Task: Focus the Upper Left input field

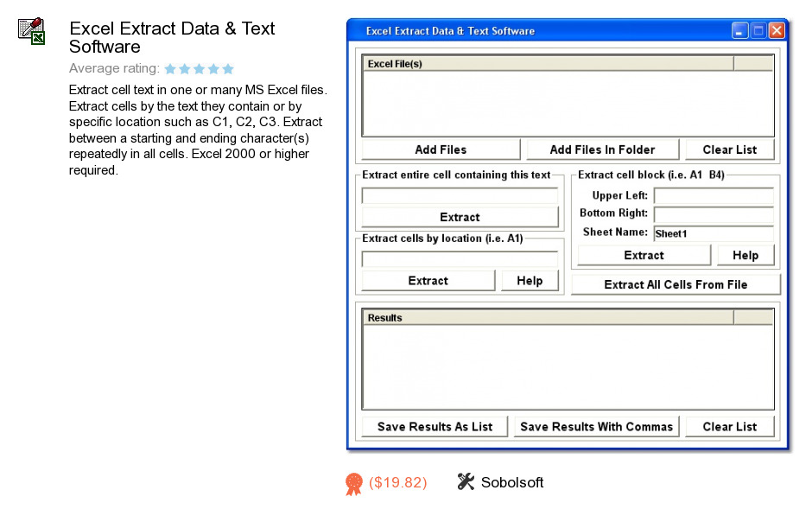Action: tap(714, 195)
